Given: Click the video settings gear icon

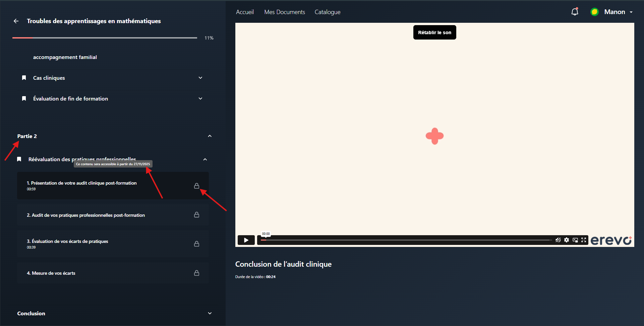Looking at the screenshot, I should pyautogui.click(x=567, y=240).
